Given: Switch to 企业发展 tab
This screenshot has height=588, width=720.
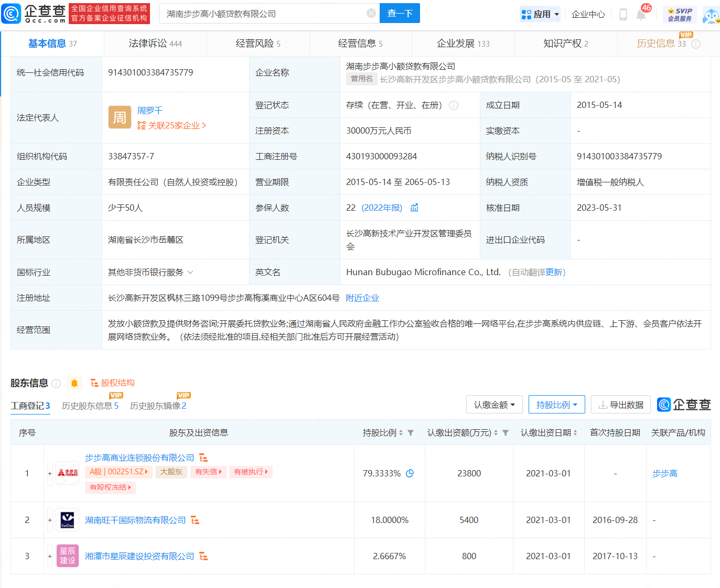Looking at the screenshot, I should click(463, 43).
